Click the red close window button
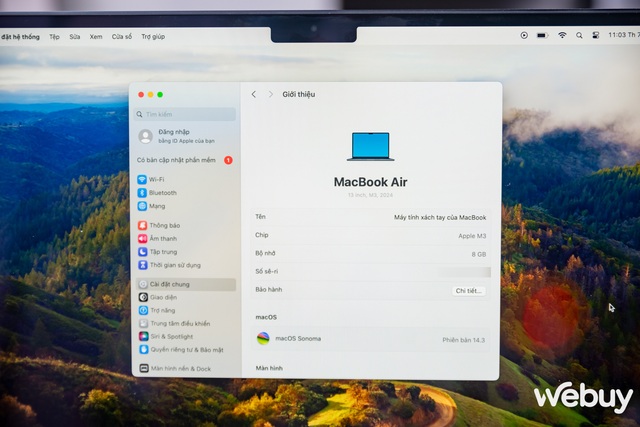Image resolution: width=640 pixels, height=427 pixels. coord(141,95)
